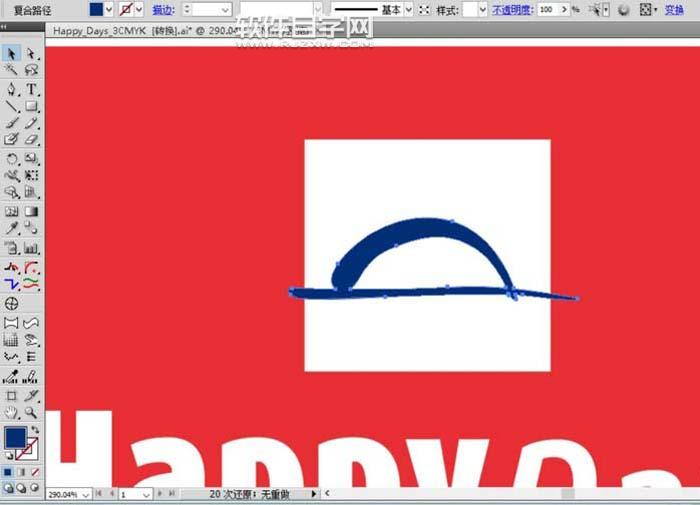The width and height of the screenshot is (700, 505).
Task: Select the Selection (black arrow) tool
Action: pos(11,54)
